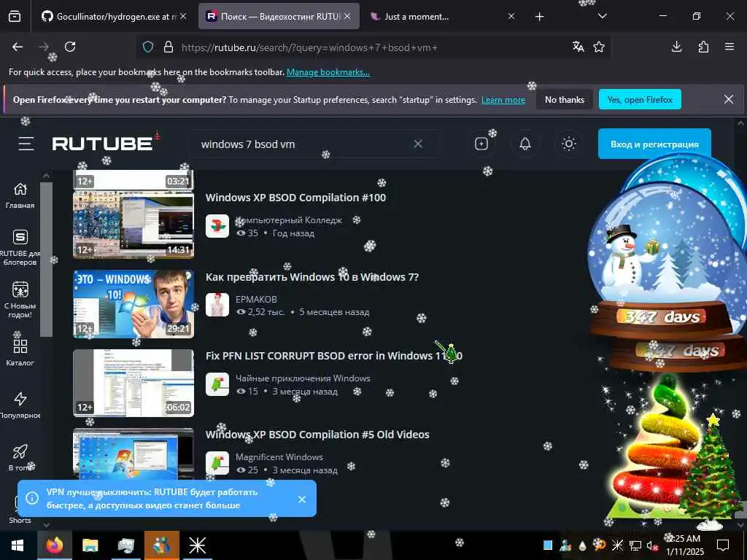Open Чайные приключения Windows channel name
Viewport: 747px width, 560px height.
[303, 378]
